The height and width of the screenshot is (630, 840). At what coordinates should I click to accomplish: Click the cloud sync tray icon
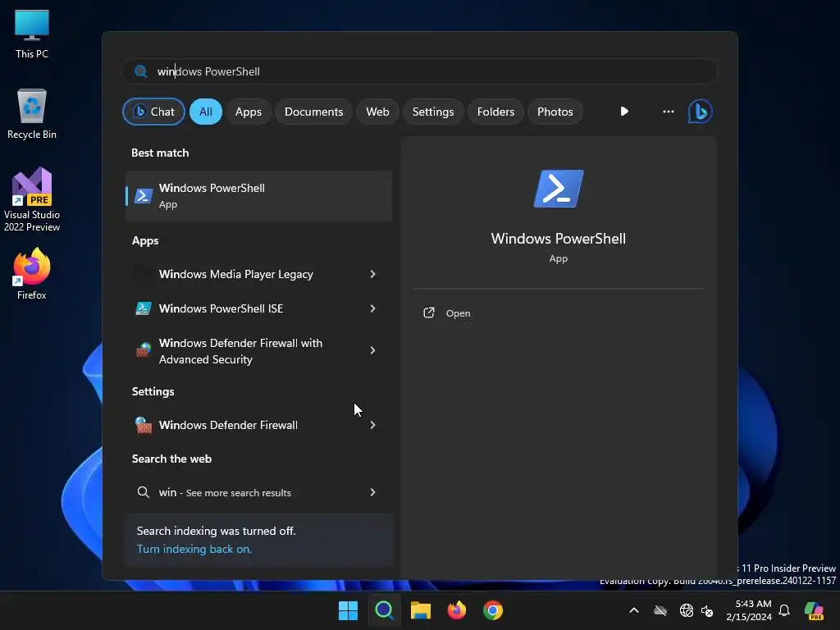click(x=660, y=610)
